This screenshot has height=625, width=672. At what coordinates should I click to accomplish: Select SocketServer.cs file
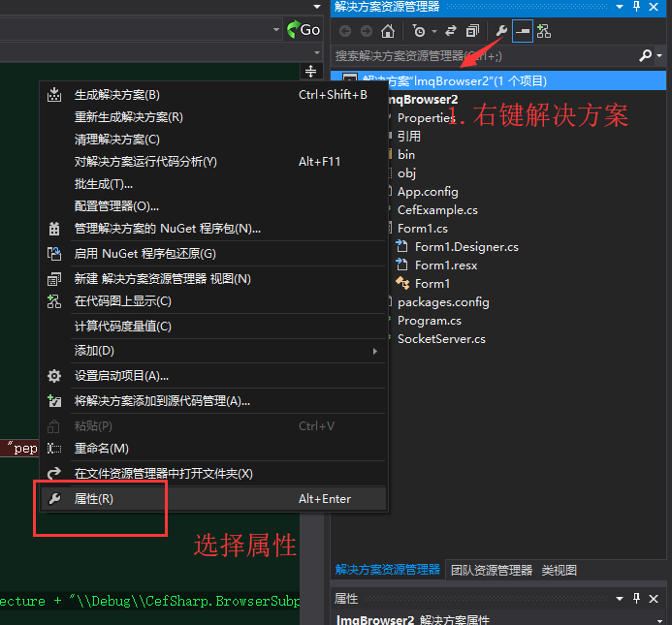[x=441, y=339]
